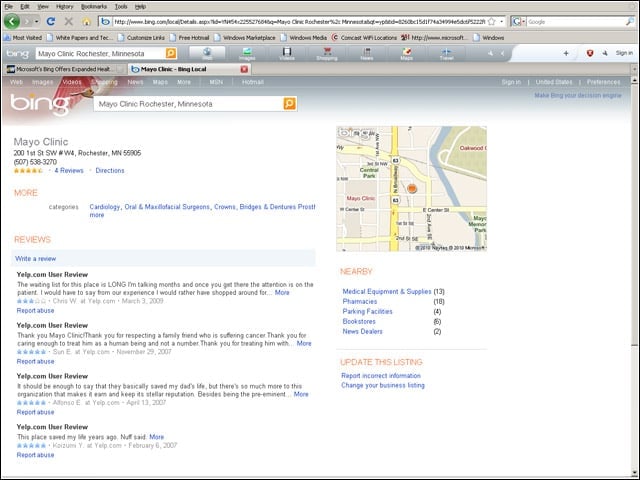Click the Videos icon in Bing toolbar
The height and width of the screenshot is (480, 640).
tap(287, 53)
